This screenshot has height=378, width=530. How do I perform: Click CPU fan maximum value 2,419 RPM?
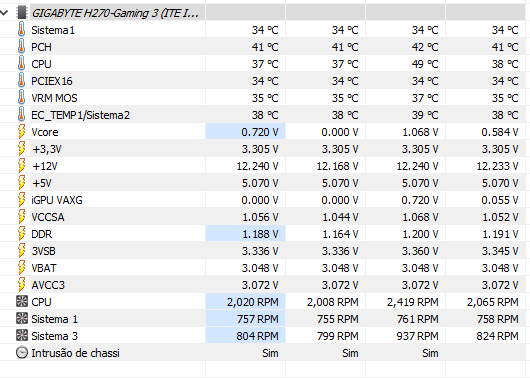[413, 302]
